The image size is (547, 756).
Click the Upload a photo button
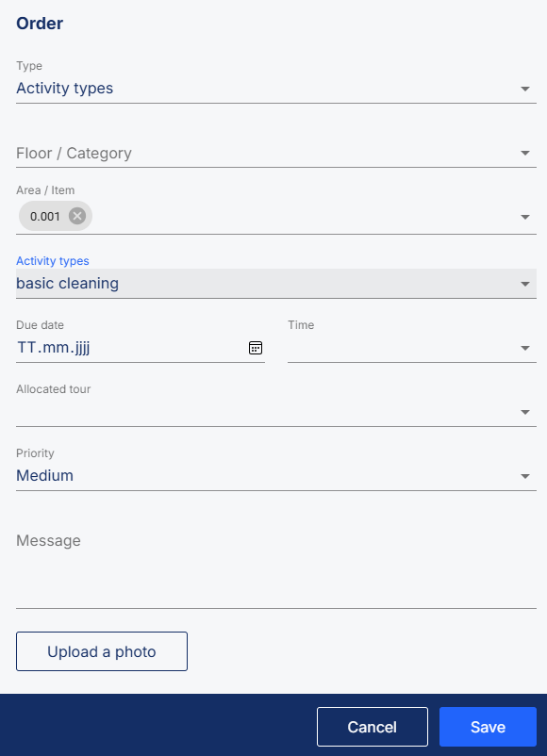pyautogui.click(x=102, y=651)
